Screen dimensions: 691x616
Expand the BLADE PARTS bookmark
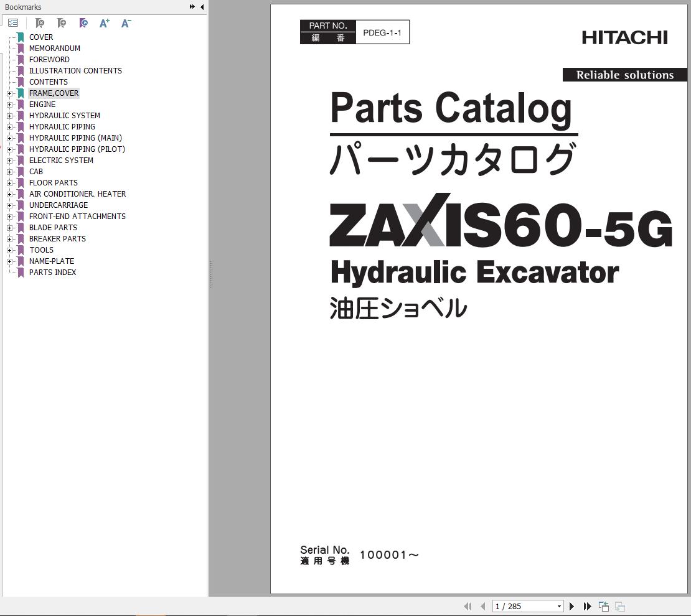[10, 228]
